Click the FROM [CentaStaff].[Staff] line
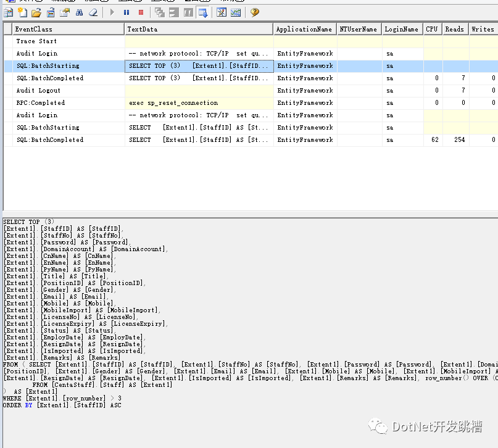 click(x=102, y=385)
